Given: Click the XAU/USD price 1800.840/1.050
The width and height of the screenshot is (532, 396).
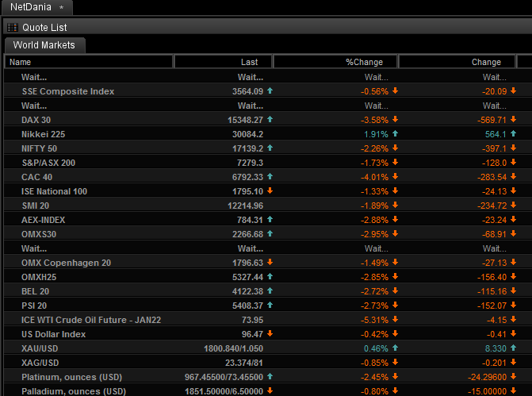Looking at the screenshot, I should [233, 348].
